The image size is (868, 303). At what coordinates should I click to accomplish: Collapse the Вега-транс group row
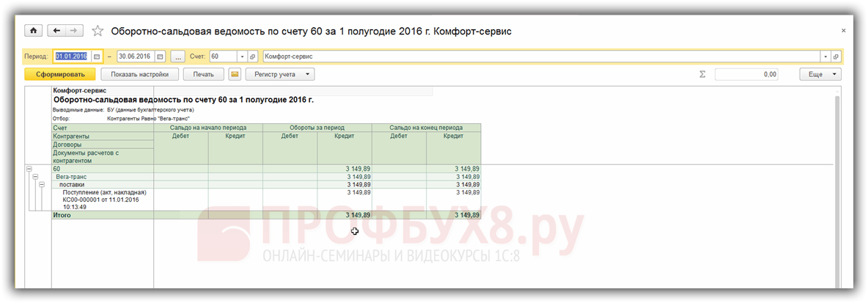click(x=35, y=177)
